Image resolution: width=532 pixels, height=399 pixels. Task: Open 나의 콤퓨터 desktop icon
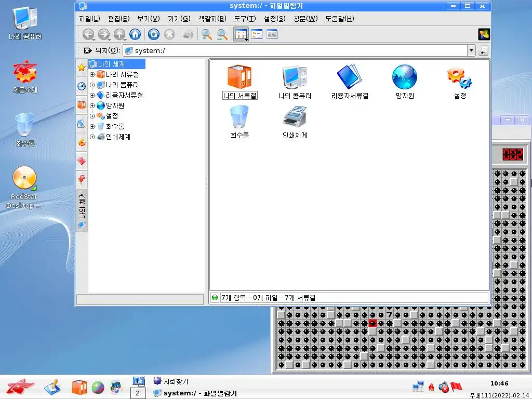pyautogui.click(x=25, y=23)
